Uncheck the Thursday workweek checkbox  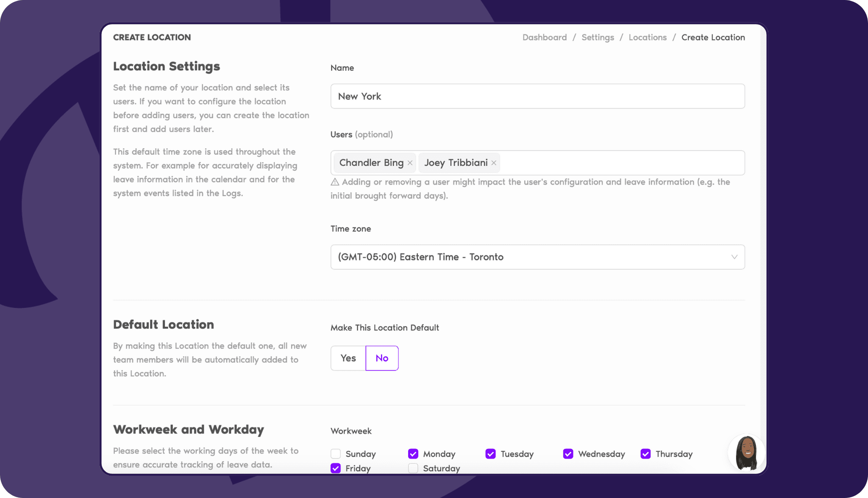tap(646, 454)
